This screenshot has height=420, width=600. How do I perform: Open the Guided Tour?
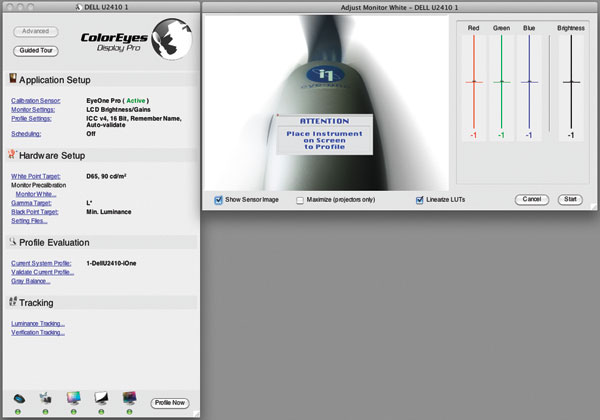click(x=36, y=51)
